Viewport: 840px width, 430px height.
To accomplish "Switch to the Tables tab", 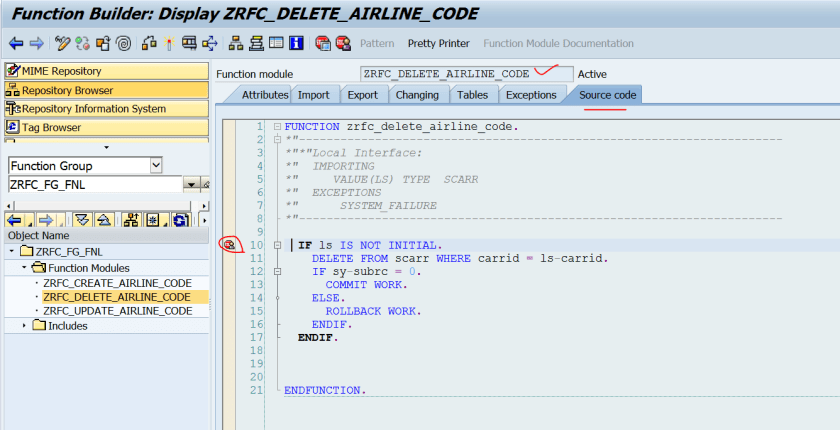I will pyautogui.click(x=472, y=95).
